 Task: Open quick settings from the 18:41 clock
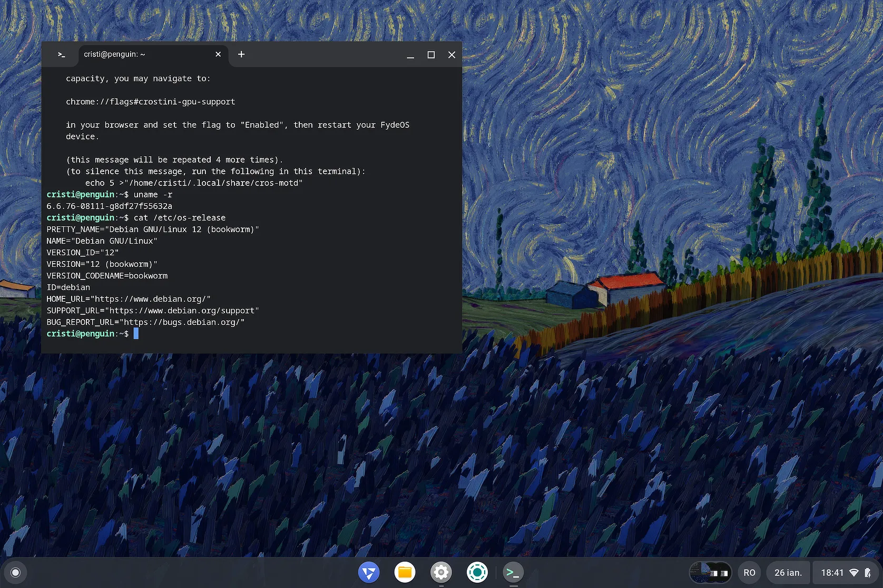tap(832, 573)
